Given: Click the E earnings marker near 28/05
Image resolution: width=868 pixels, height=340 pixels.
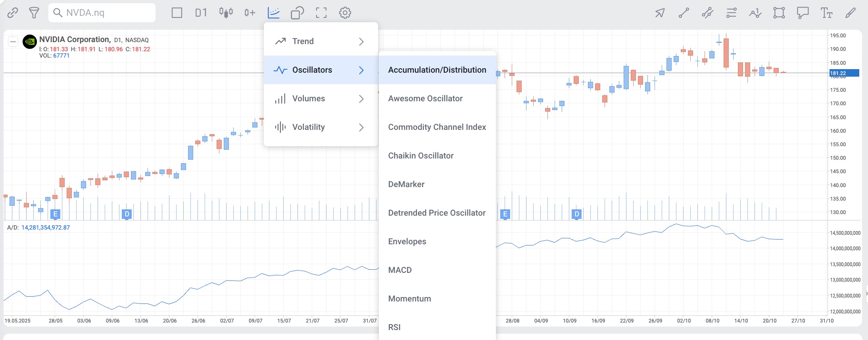Looking at the screenshot, I should pyautogui.click(x=55, y=214).
